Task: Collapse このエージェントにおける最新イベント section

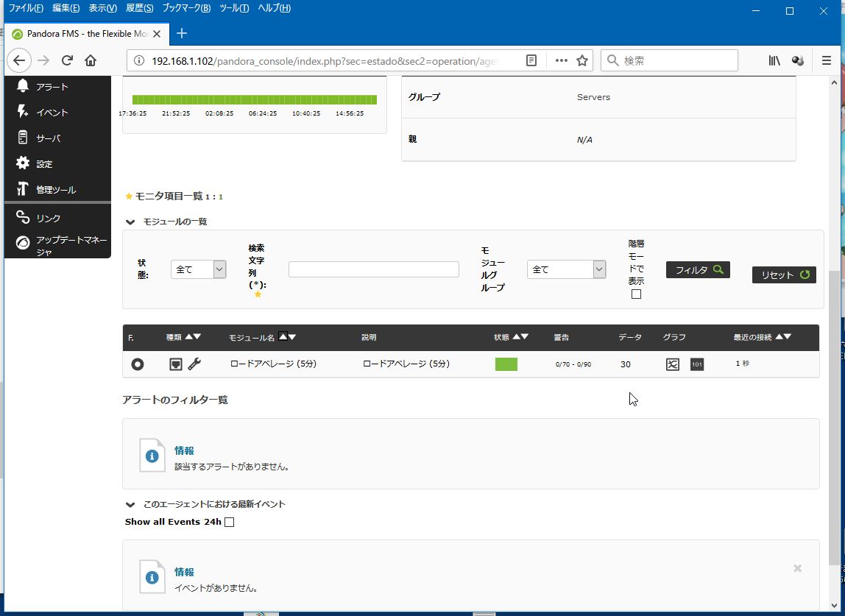Action: coord(130,504)
